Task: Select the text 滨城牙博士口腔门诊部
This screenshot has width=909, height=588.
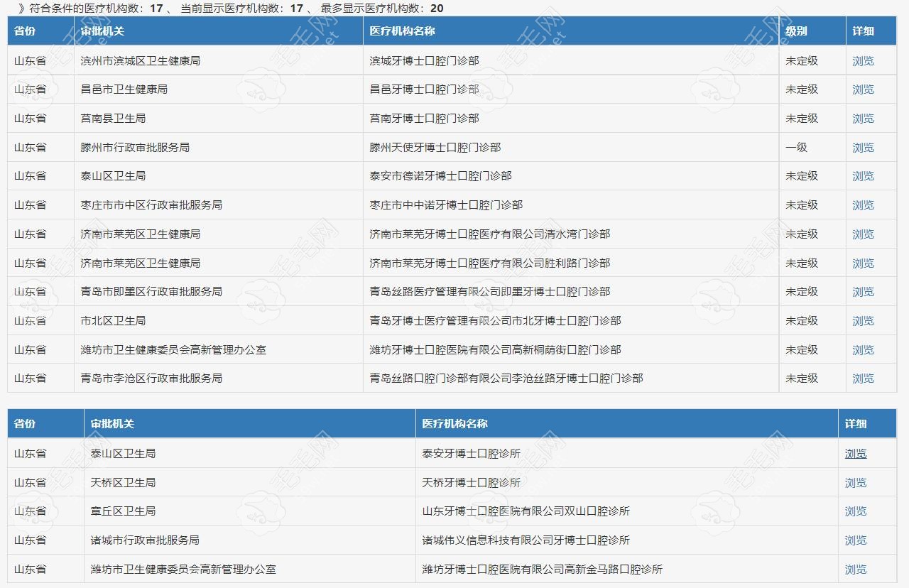Action: [x=424, y=61]
